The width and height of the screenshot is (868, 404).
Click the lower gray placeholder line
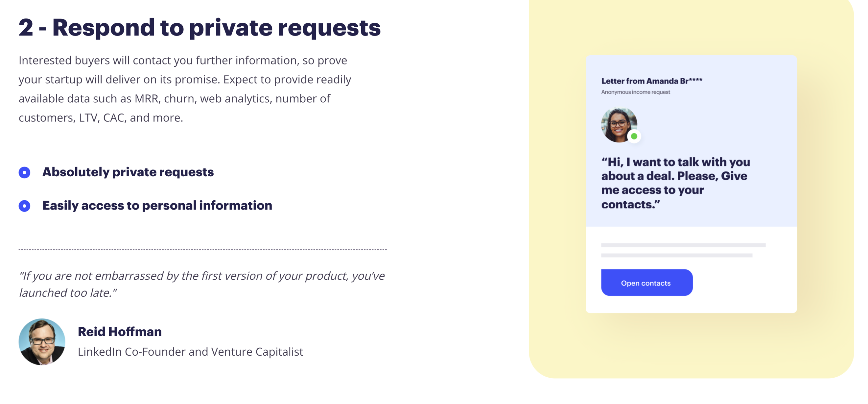pyautogui.click(x=676, y=255)
